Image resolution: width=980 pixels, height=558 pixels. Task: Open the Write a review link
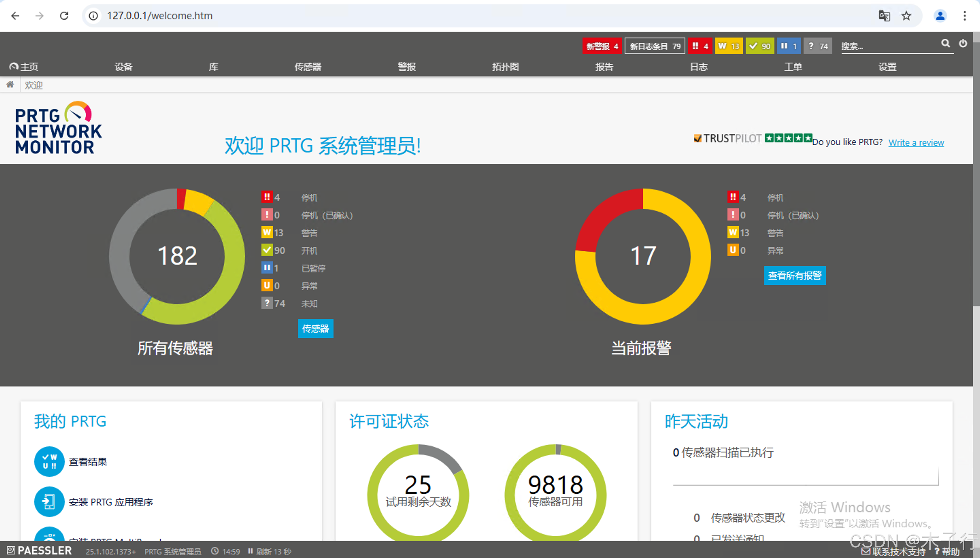[916, 143]
